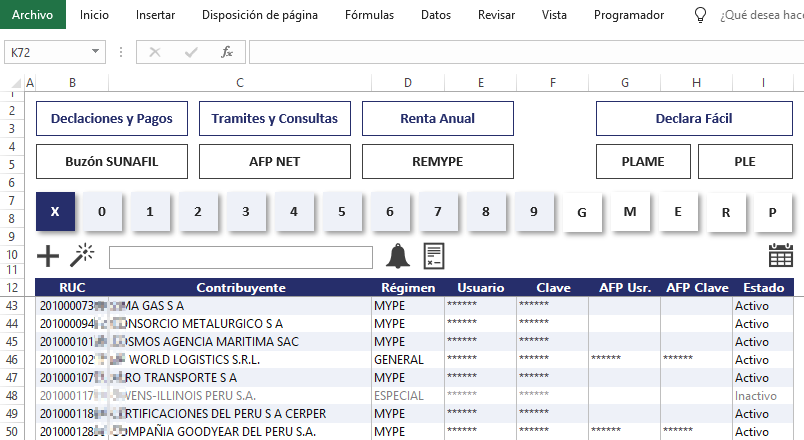
Task: Click the plus icon to add a contributor
Action: point(48,256)
